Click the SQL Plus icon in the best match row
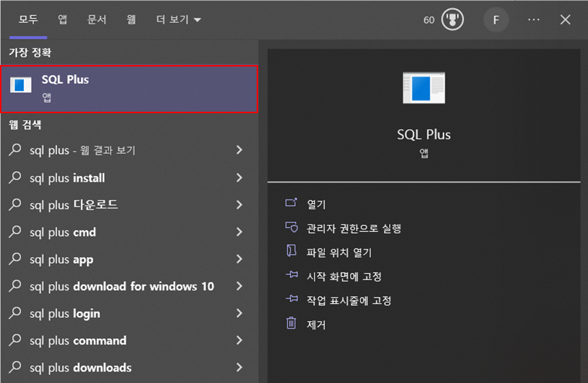The image size is (588, 383). point(21,85)
